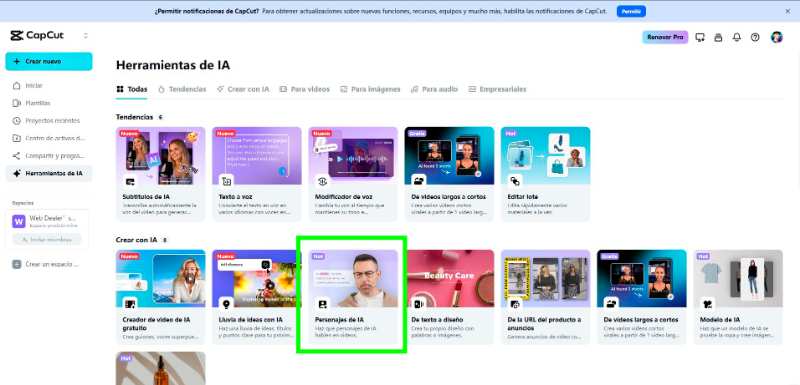Switch to the Todas tab
Screen dimensions: 800x385
[132, 89]
